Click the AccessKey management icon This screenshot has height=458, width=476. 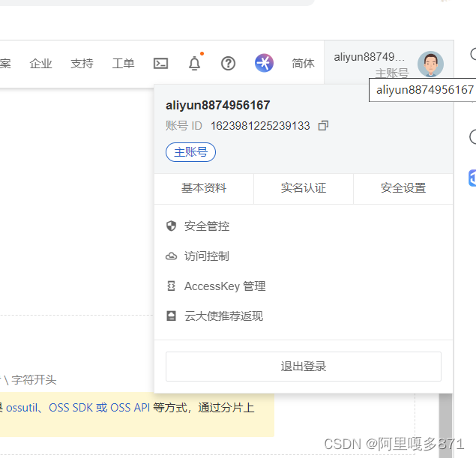(x=171, y=286)
